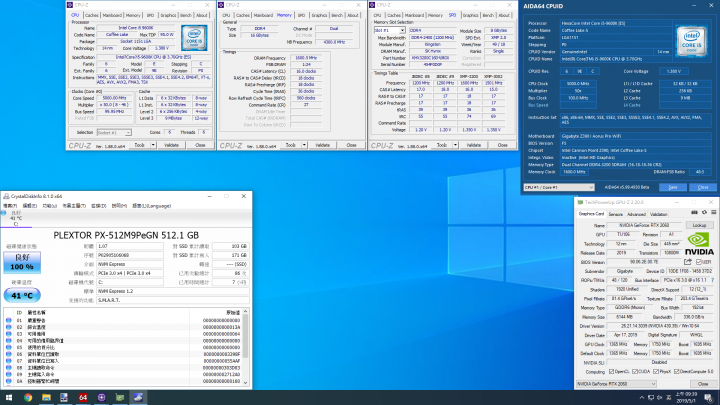Open Bench tab in CPU-Z SPD window

488,15
